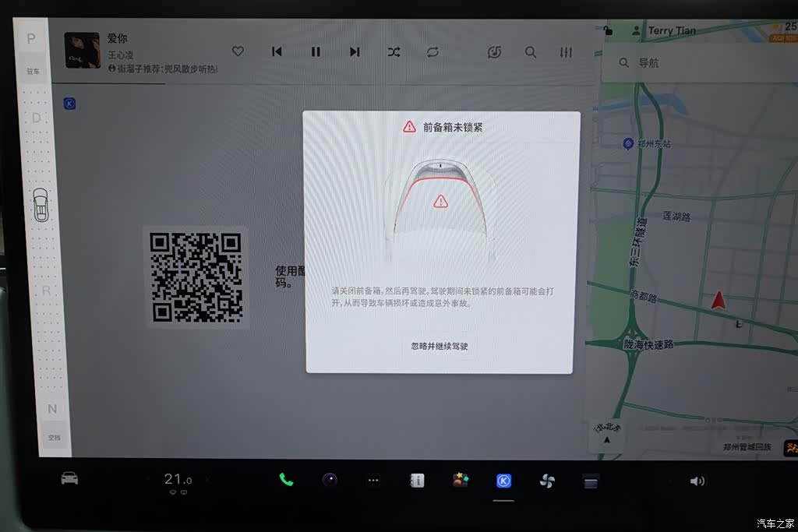Tap the car icon on the gear slider

(41, 204)
